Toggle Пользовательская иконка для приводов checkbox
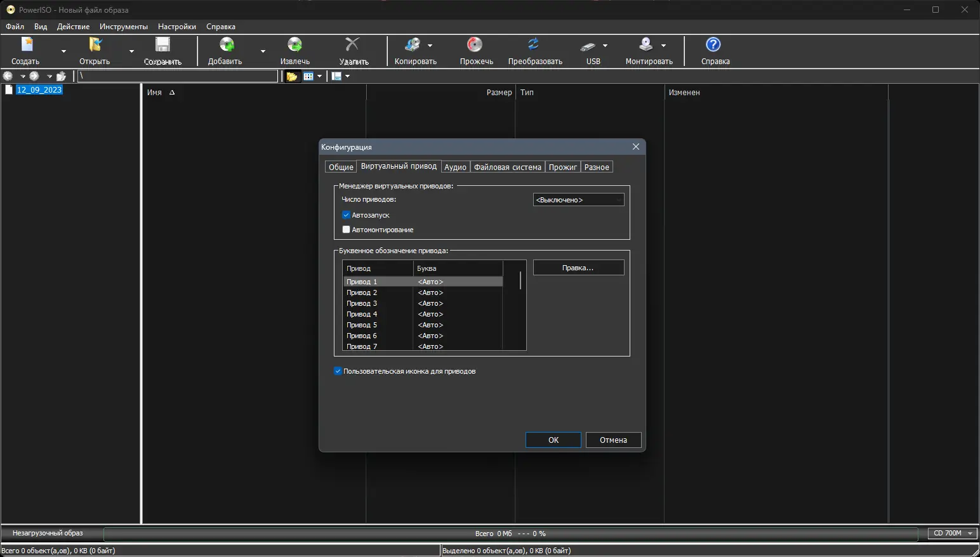The width and height of the screenshot is (980, 557). pyautogui.click(x=338, y=371)
